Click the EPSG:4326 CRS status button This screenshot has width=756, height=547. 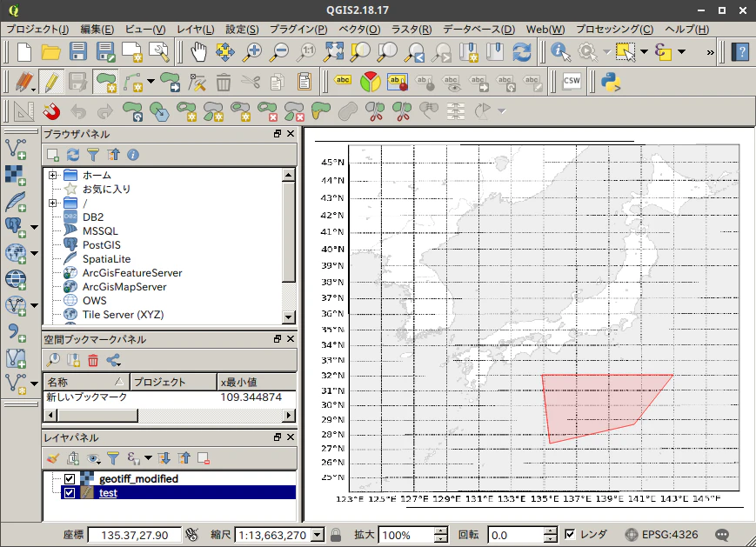[x=661, y=535]
